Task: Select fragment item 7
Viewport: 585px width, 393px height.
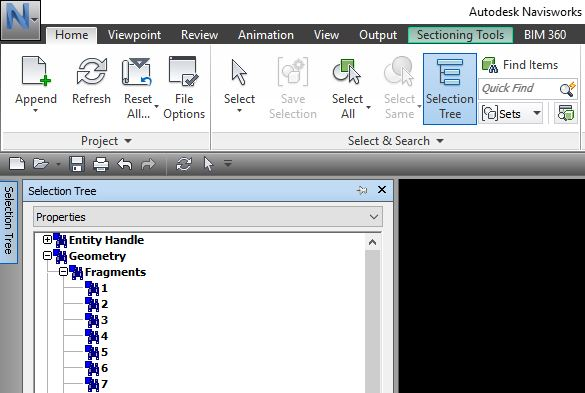Action: pyautogui.click(x=104, y=384)
